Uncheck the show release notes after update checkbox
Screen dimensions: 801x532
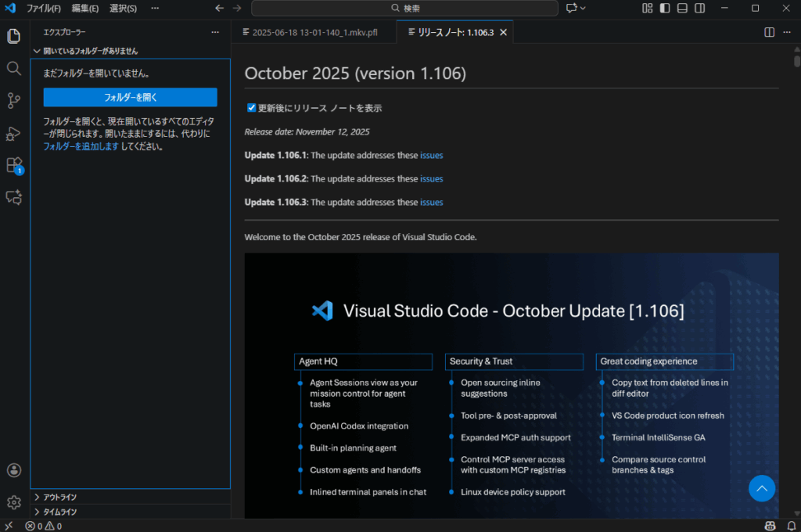252,108
